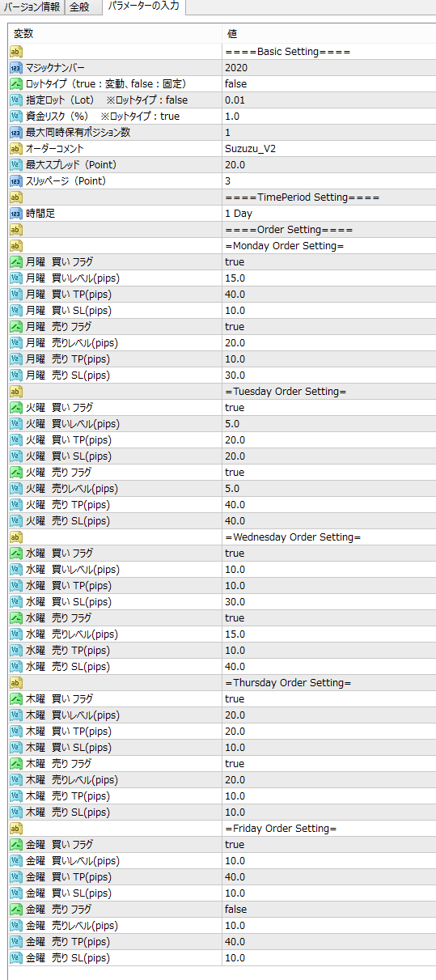This screenshot has width=436, height=980.
Task: Click the integer icon beside 最大同時保有ポジション数
Action: 16,133
